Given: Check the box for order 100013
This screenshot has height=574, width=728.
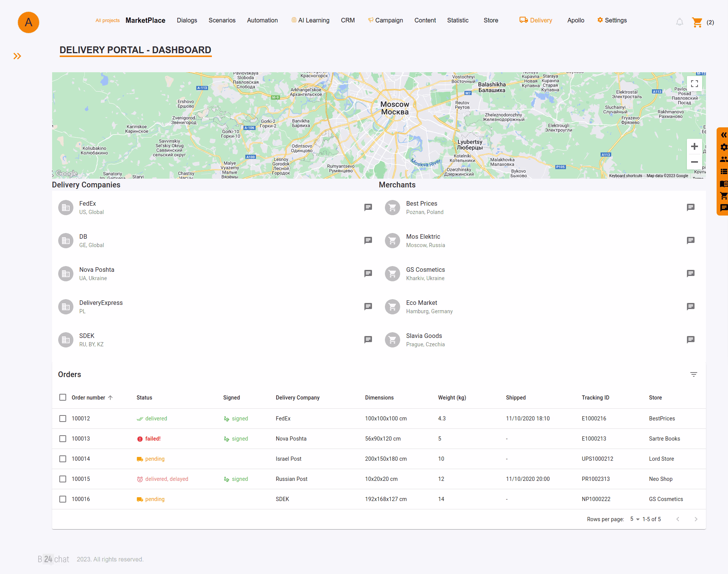Looking at the screenshot, I should (x=63, y=439).
